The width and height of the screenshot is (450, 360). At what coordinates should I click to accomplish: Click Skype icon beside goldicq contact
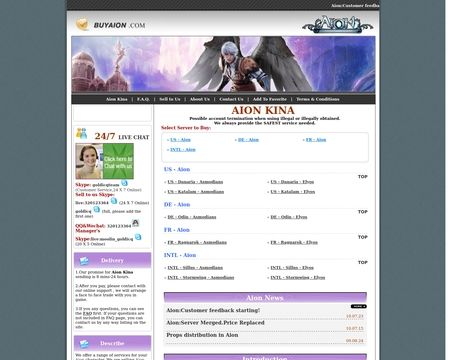click(97, 209)
